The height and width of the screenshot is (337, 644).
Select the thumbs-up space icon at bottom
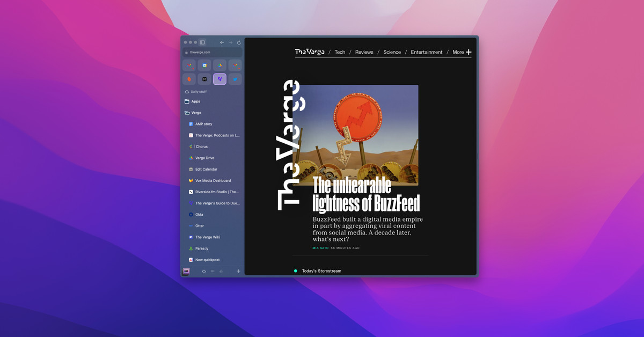click(x=221, y=271)
